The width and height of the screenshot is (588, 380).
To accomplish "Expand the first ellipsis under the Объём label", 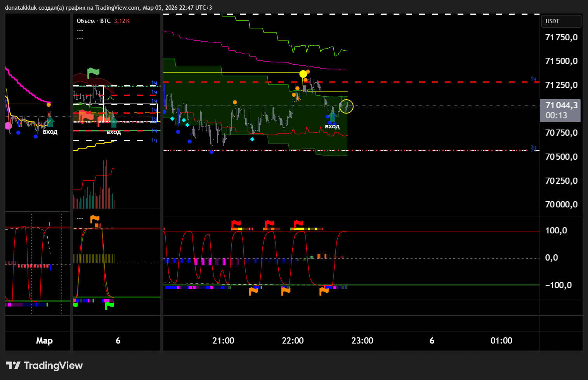I will pos(80,30).
